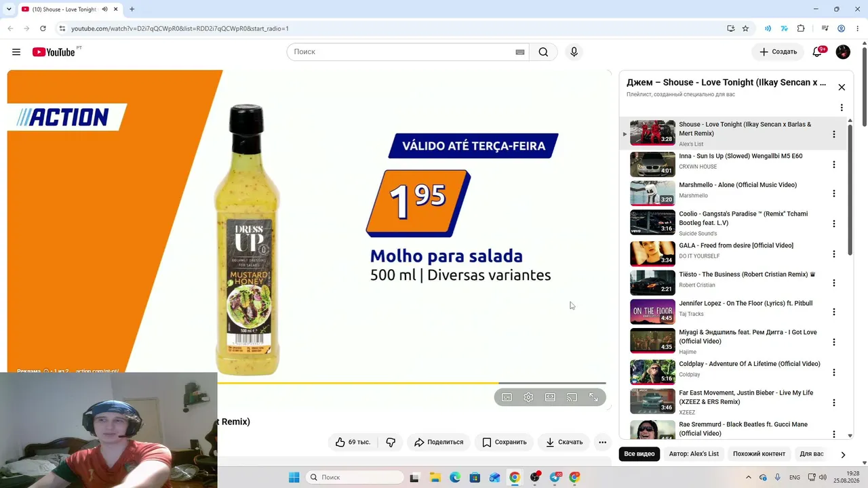Open Chrome three-dot menu
The height and width of the screenshot is (488, 868).
[x=857, y=28]
